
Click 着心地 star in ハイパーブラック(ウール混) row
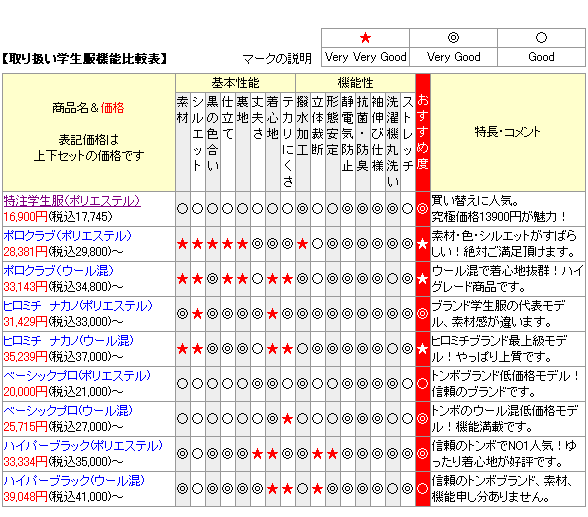pyautogui.click(x=273, y=489)
